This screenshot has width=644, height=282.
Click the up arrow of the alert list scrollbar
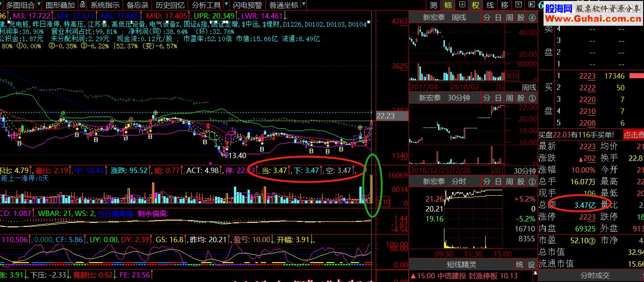point(534,274)
